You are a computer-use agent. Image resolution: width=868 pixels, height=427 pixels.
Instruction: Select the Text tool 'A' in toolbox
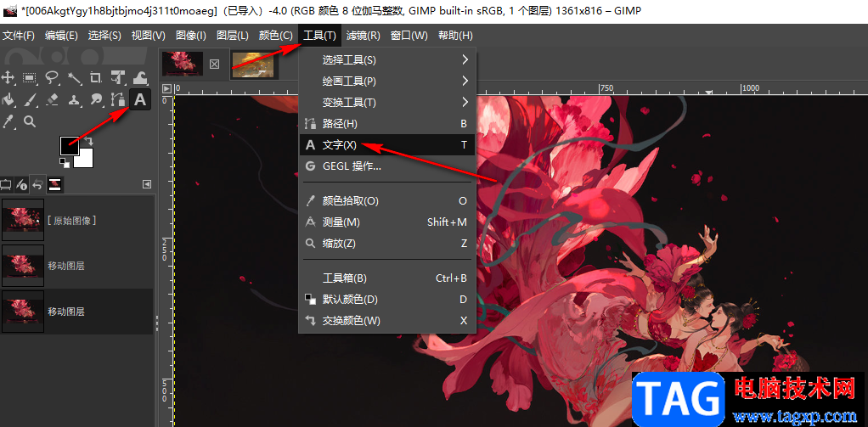[140, 99]
